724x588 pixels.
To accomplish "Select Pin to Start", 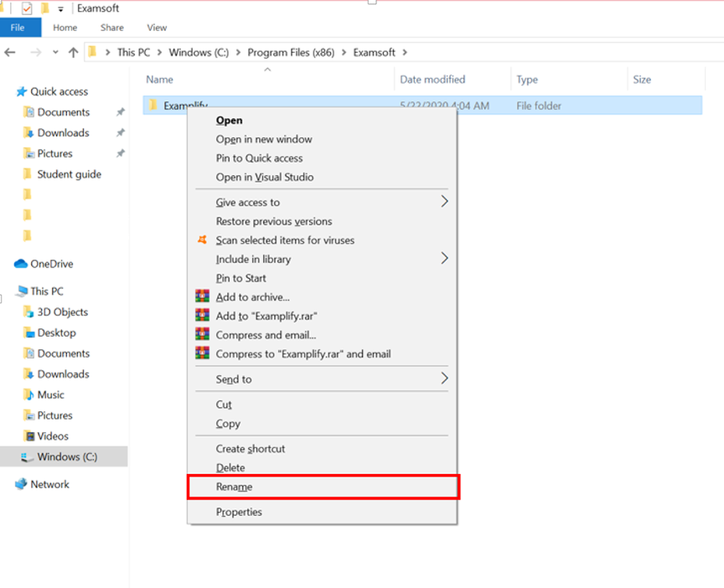I will (x=322, y=278).
